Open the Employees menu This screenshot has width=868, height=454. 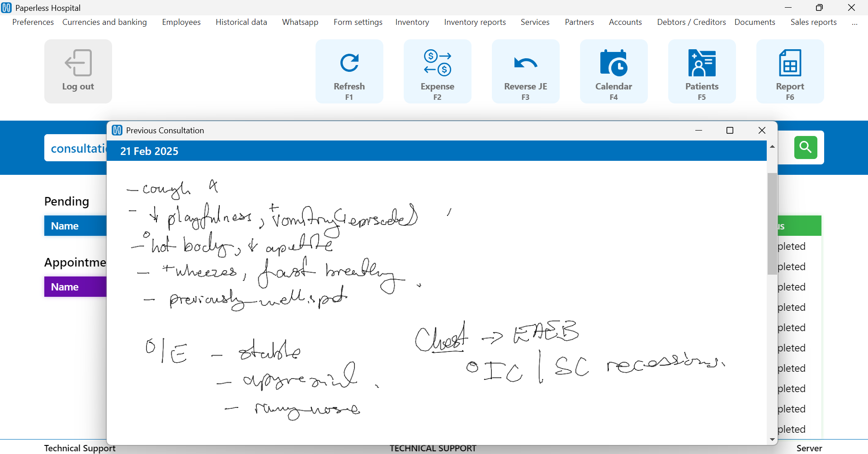(x=181, y=22)
